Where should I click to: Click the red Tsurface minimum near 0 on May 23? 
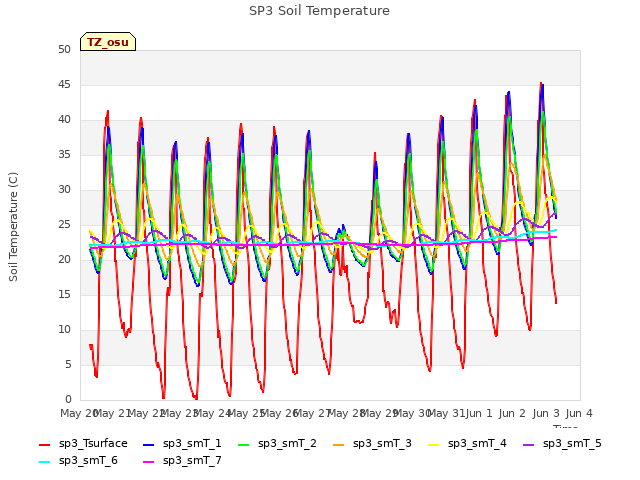[196, 397]
